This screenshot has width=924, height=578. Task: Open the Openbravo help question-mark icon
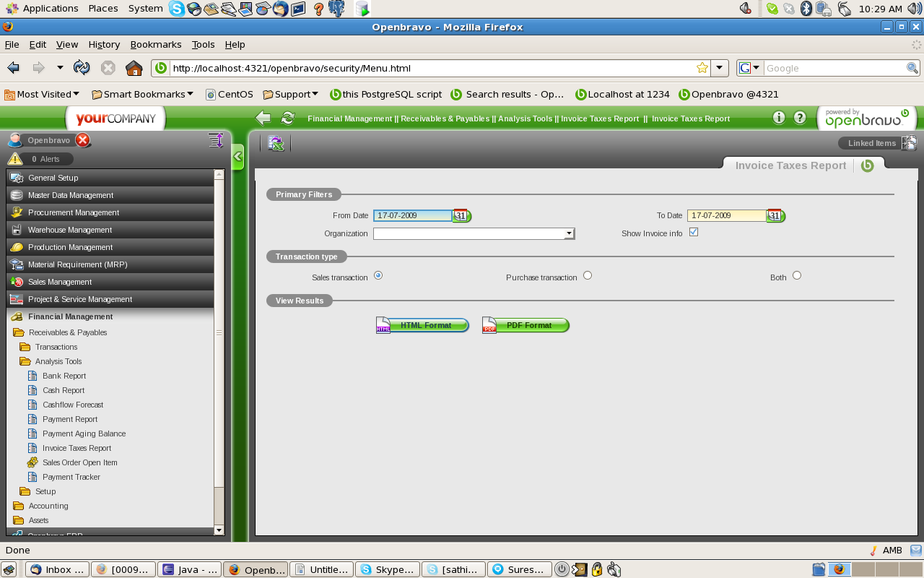pos(800,118)
